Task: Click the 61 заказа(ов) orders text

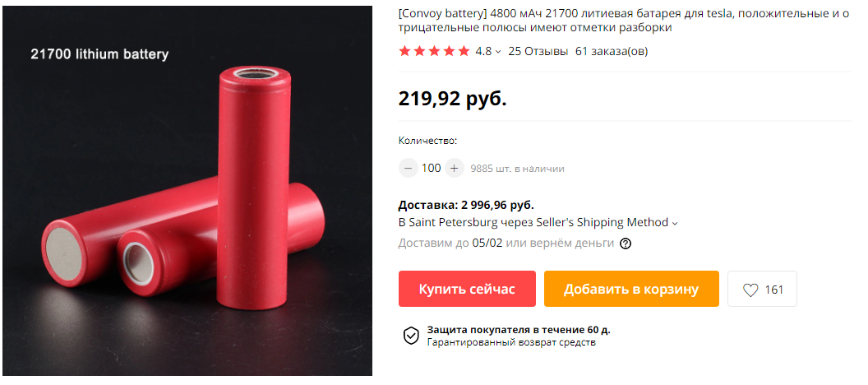Action: click(x=612, y=52)
